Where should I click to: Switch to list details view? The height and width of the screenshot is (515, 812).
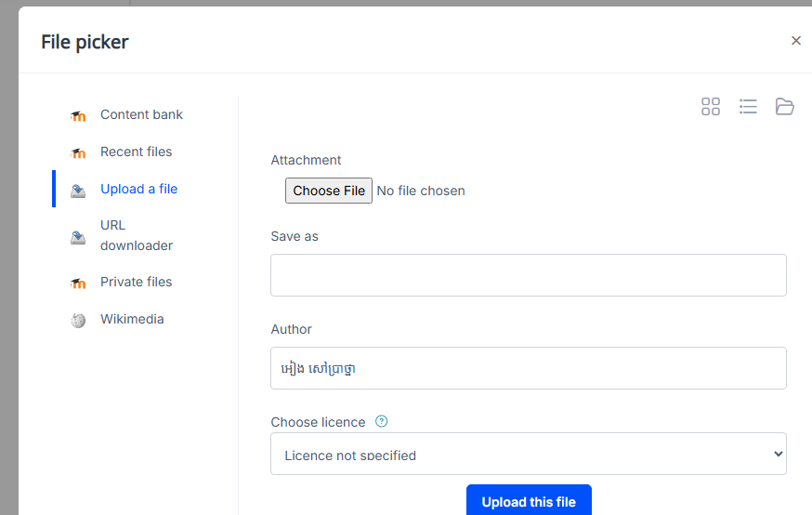pos(748,107)
